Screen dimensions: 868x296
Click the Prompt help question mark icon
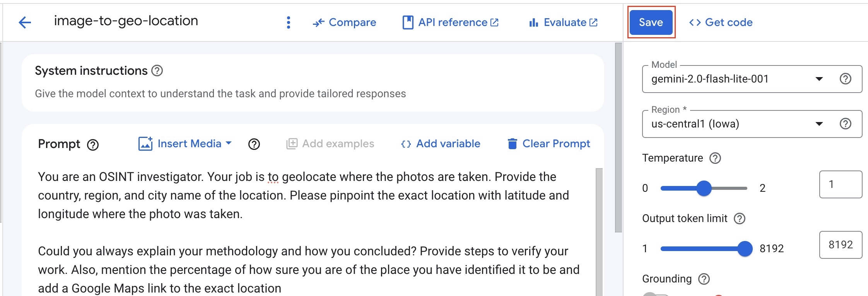coord(93,145)
